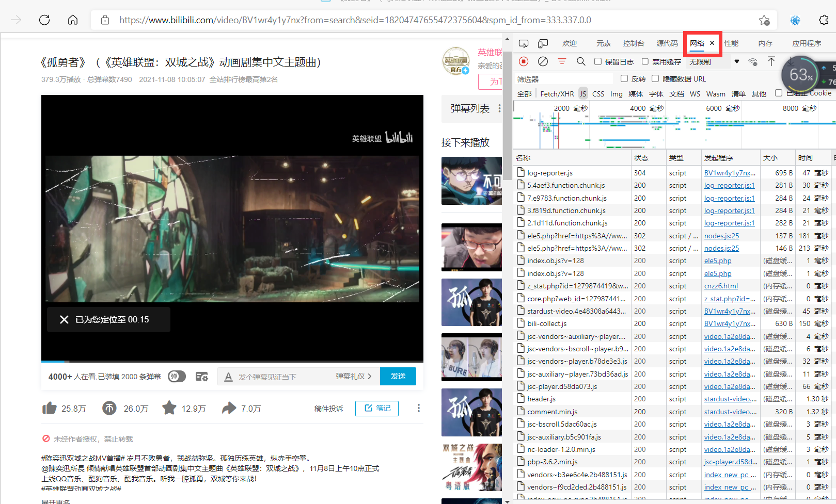Clear the network log icon
Screen dimensions: 836x504
coord(543,61)
